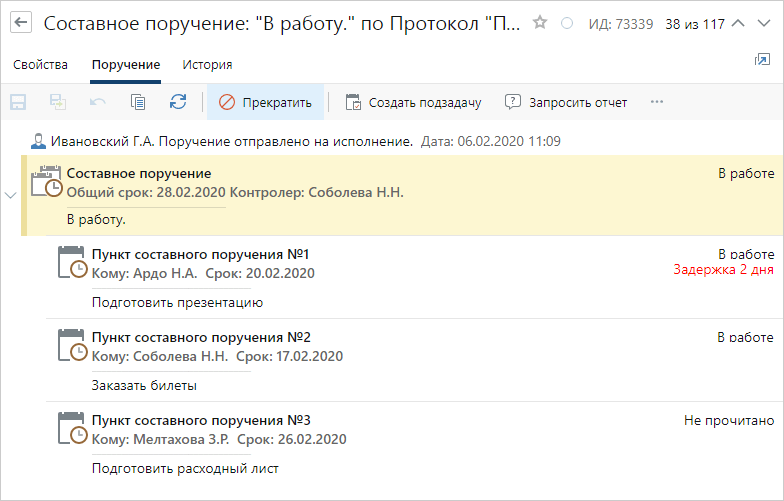Refresh the task with the circular arrows icon
This screenshot has height=501, width=784.
pos(178,102)
